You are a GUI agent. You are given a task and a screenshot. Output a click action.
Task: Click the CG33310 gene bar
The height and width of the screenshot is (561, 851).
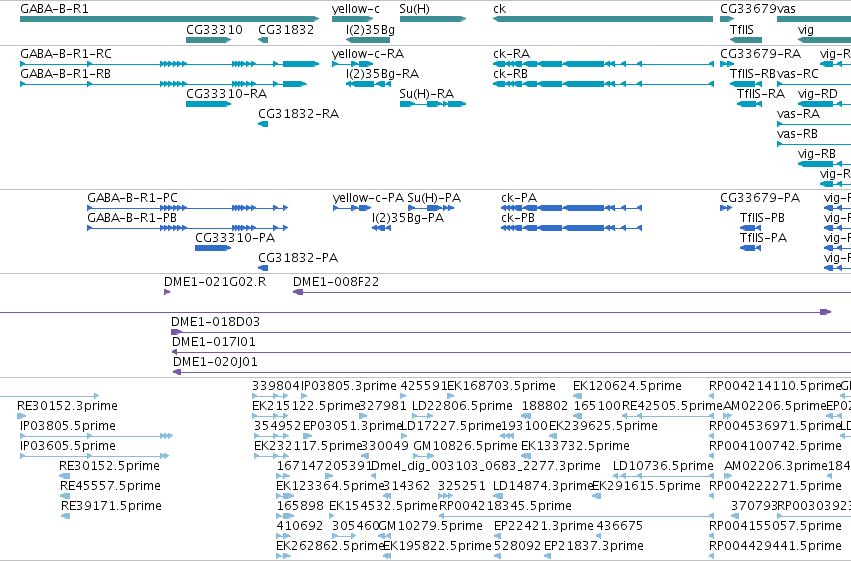208,40
